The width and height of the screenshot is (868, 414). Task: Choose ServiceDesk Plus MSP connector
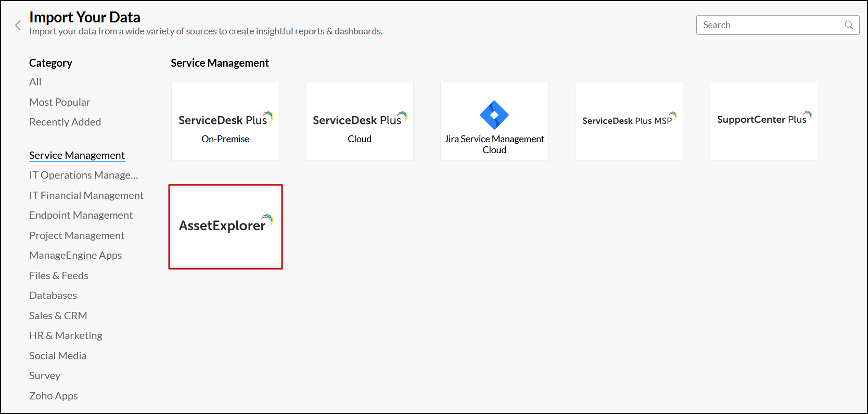[629, 121]
